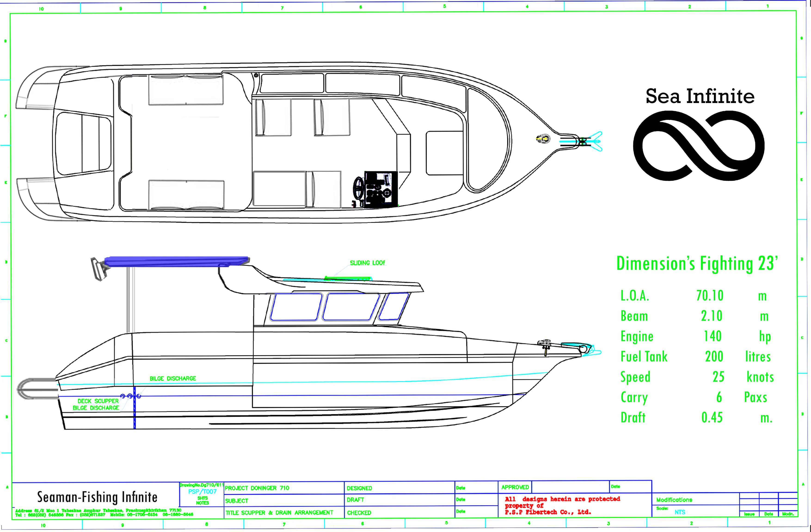The width and height of the screenshot is (811, 532).
Task: Click the Seaman-Fishing Infinite title text
Action: [x=97, y=497]
